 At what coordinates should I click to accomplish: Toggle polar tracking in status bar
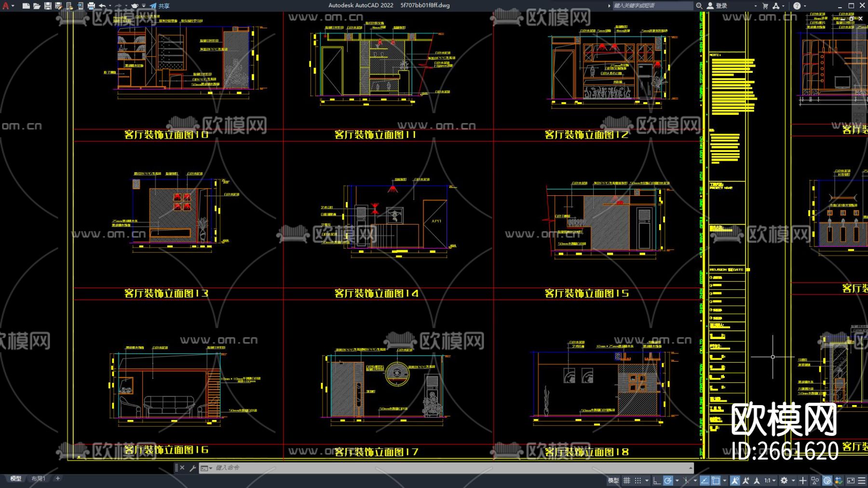(668, 480)
